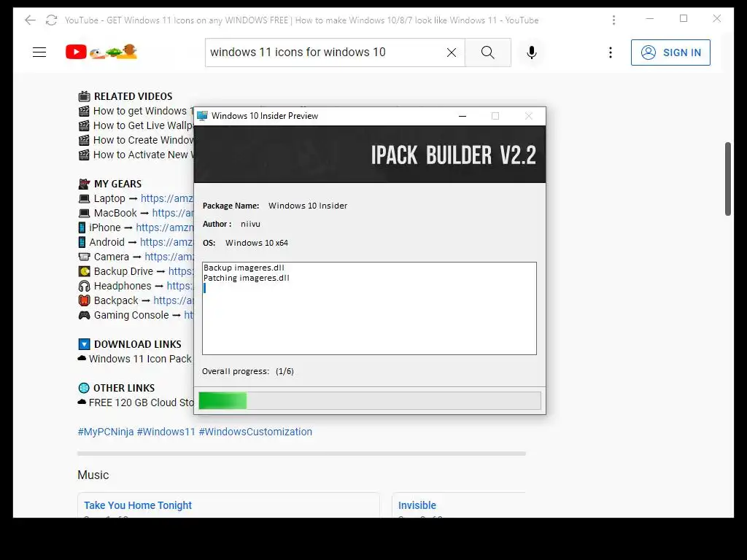
Task: Start voice search with microphone icon
Action: (x=532, y=52)
